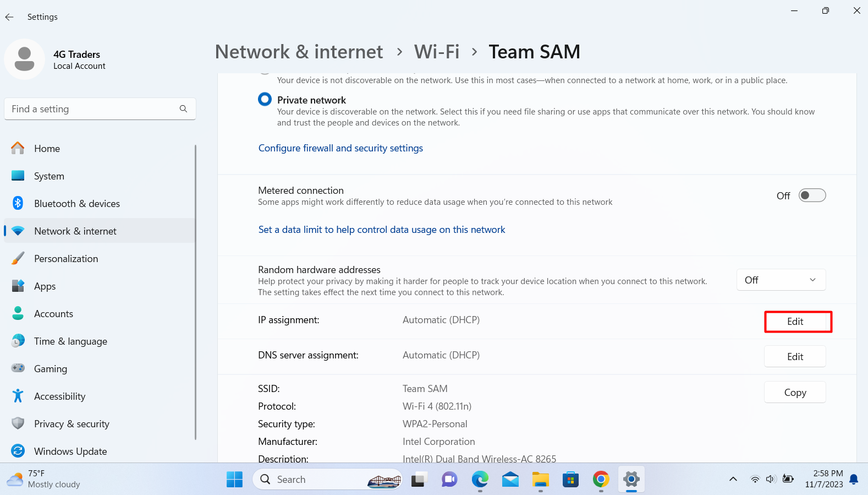Copy the network properties with Copy button

pos(795,393)
